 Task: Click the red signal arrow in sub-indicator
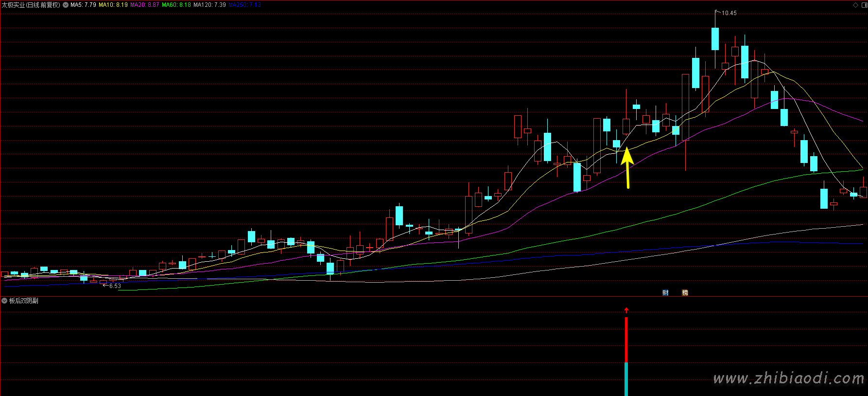point(626,310)
